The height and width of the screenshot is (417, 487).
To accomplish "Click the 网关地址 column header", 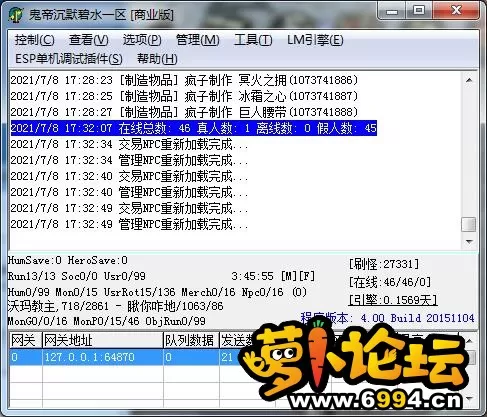I will 103,340.
